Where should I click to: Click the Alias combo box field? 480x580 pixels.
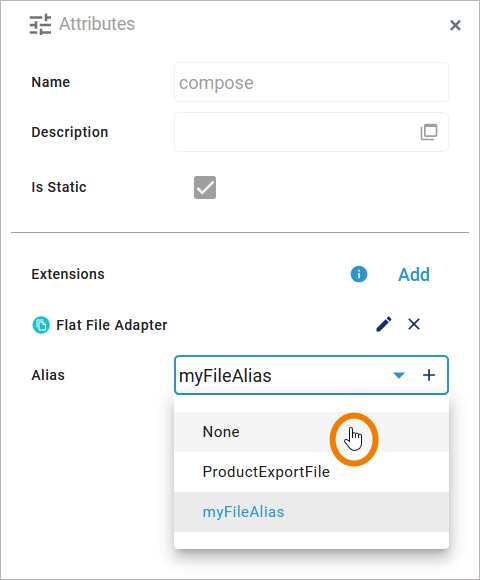[311, 375]
